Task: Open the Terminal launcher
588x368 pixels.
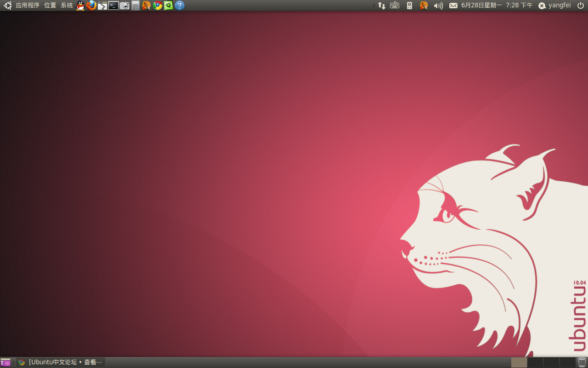Action: pos(113,6)
